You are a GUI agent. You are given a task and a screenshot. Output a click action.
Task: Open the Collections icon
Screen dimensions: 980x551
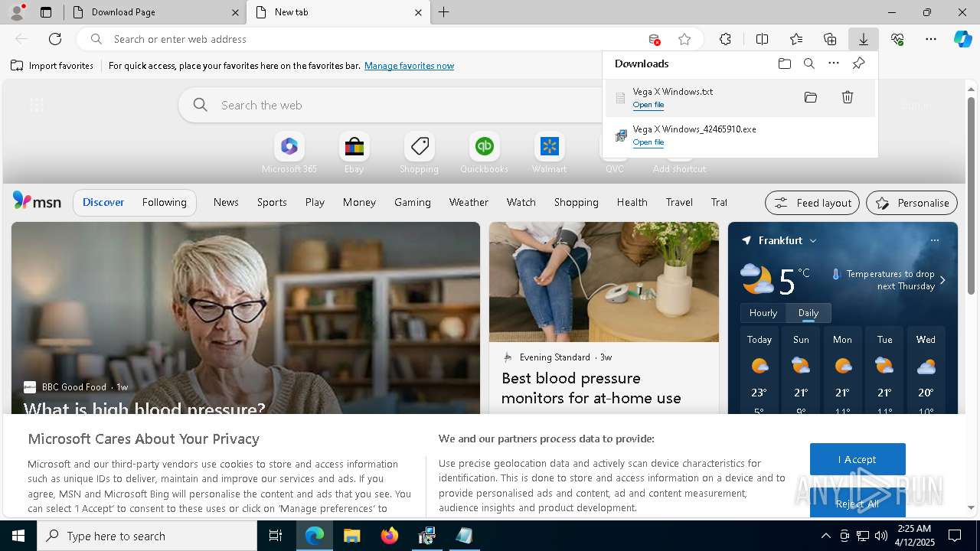point(830,39)
